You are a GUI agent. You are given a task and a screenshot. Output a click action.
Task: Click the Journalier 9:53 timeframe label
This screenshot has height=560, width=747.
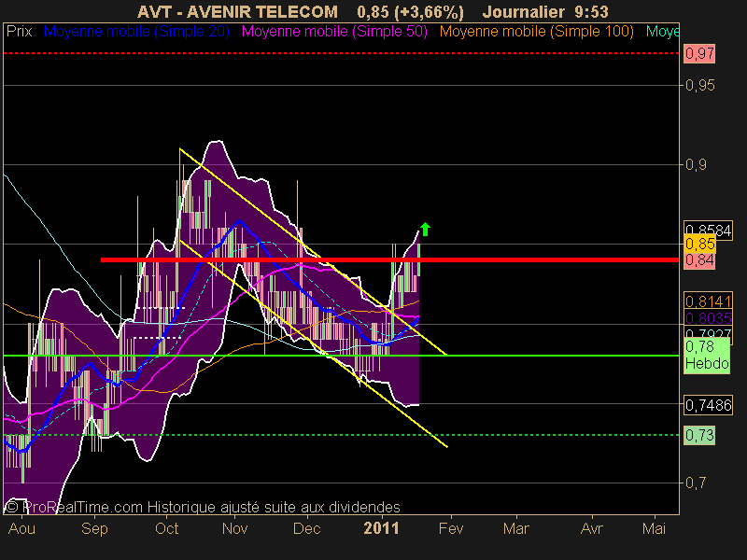coord(545,11)
